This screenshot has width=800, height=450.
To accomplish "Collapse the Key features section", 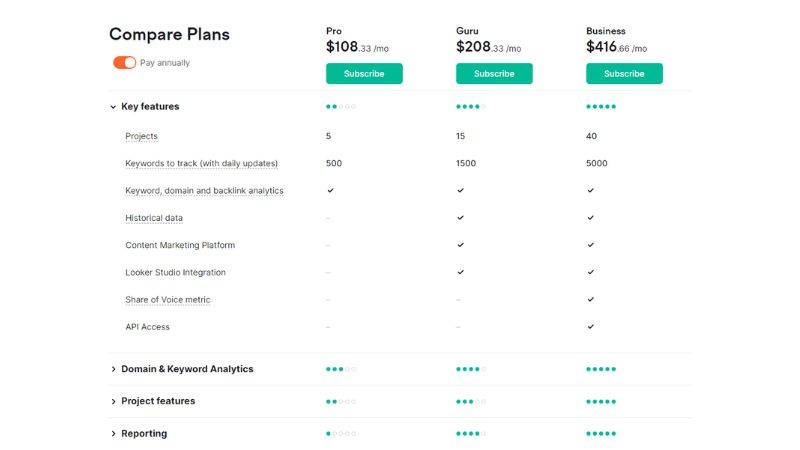I will click(x=145, y=106).
